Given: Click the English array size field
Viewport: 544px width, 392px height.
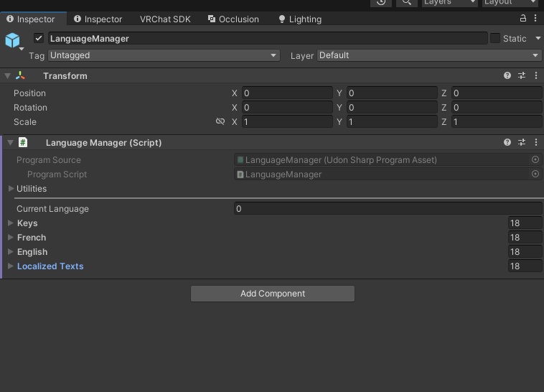Looking at the screenshot, I should 525,252.
